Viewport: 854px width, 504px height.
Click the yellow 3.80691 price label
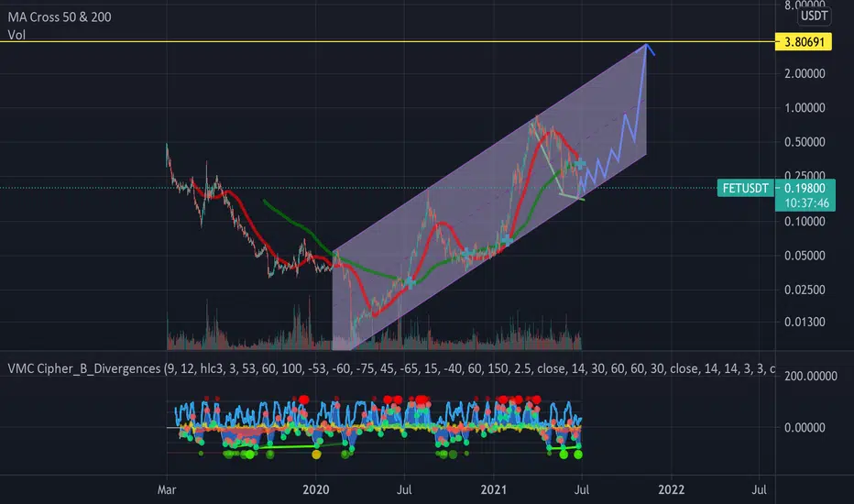804,42
